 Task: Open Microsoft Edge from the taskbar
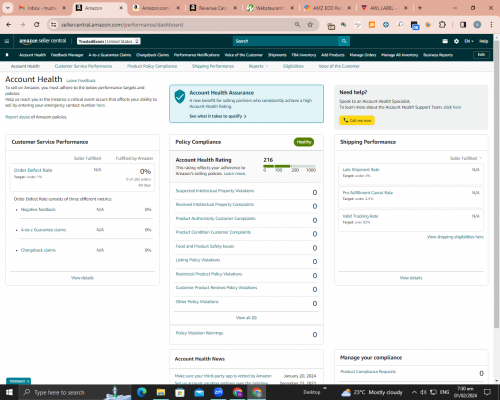[141, 392]
